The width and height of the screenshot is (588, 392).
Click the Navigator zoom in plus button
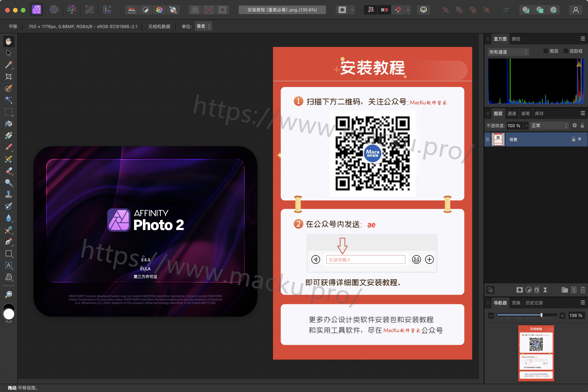(x=562, y=315)
